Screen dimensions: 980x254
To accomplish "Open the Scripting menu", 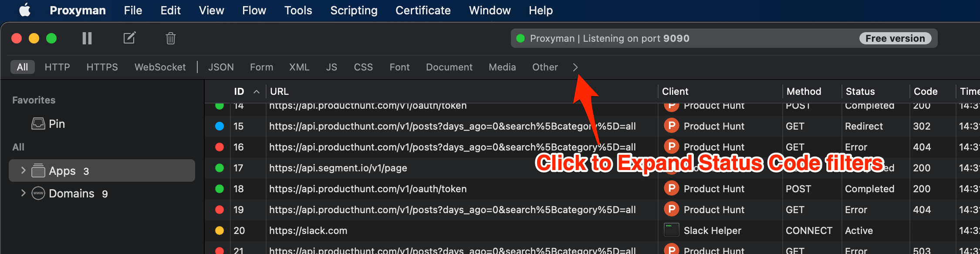I will (354, 10).
